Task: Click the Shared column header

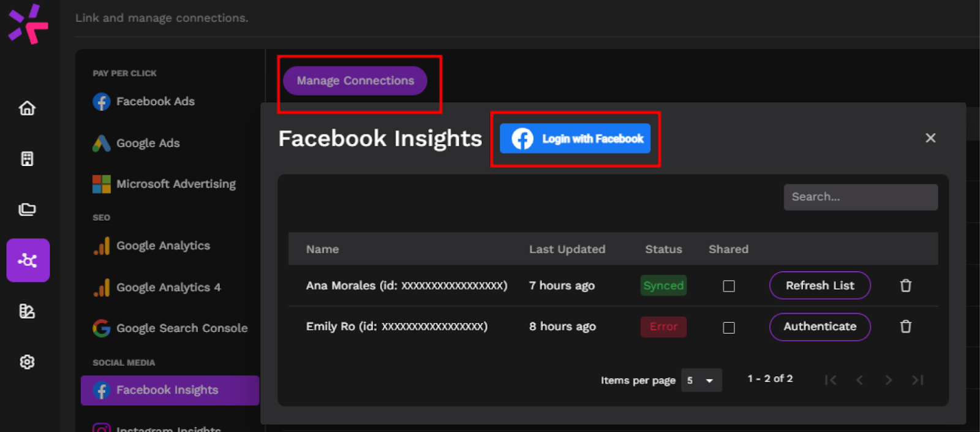Action: [x=729, y=249]
